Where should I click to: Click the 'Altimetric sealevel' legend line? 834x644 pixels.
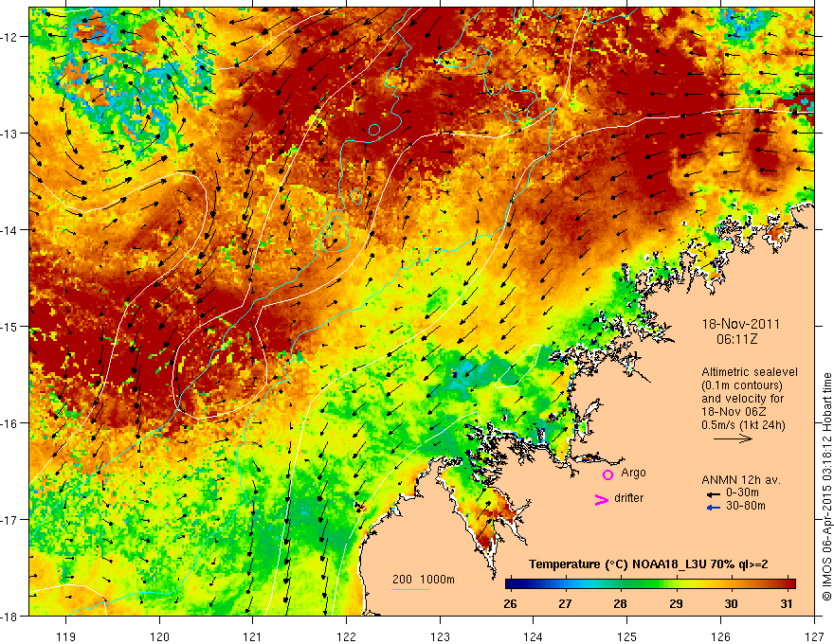(x=750, y=372)
